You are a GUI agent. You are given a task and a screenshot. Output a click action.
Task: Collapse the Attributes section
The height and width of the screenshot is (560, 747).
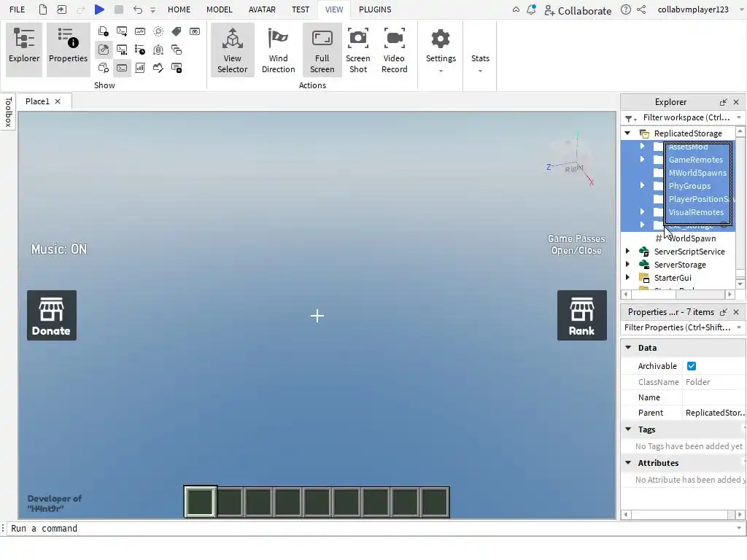pos(628,463)
